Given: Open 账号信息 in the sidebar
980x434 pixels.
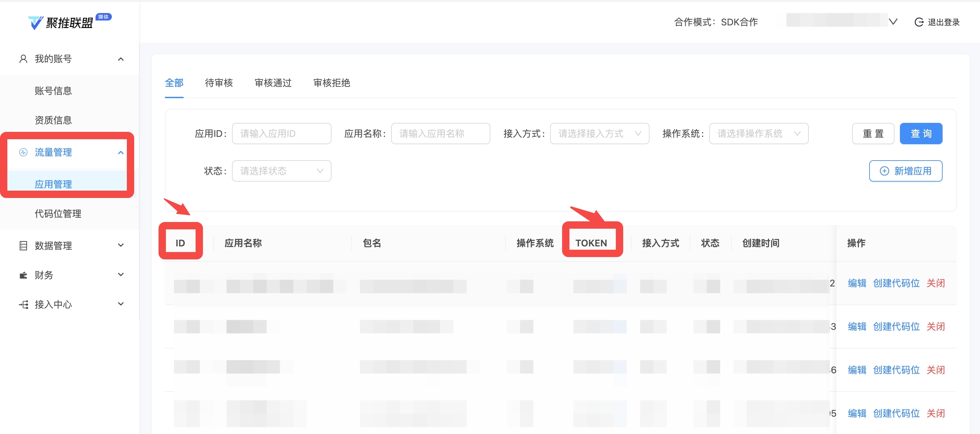Looking at the screenshot, I should [x=53, y=91].
